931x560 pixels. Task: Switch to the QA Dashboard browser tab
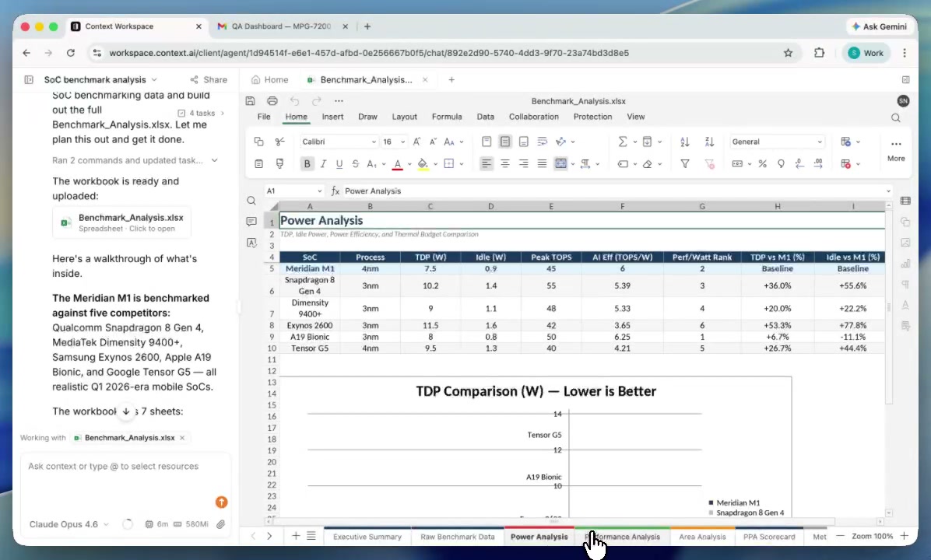tap(282, 26)
